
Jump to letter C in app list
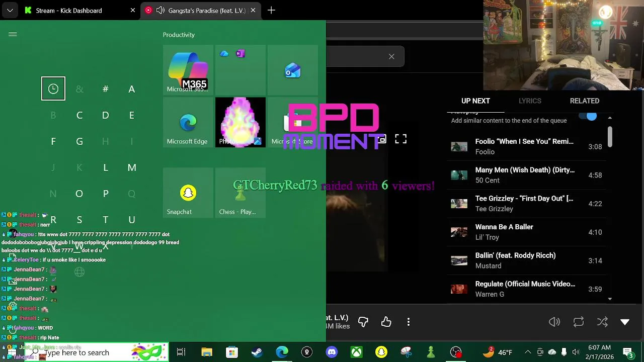[79, 115]
